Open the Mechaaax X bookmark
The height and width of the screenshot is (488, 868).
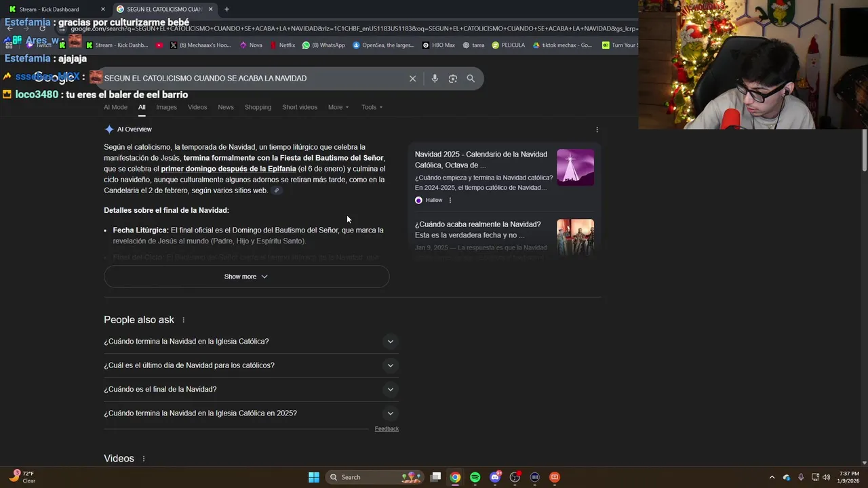(x=200, y=45)
